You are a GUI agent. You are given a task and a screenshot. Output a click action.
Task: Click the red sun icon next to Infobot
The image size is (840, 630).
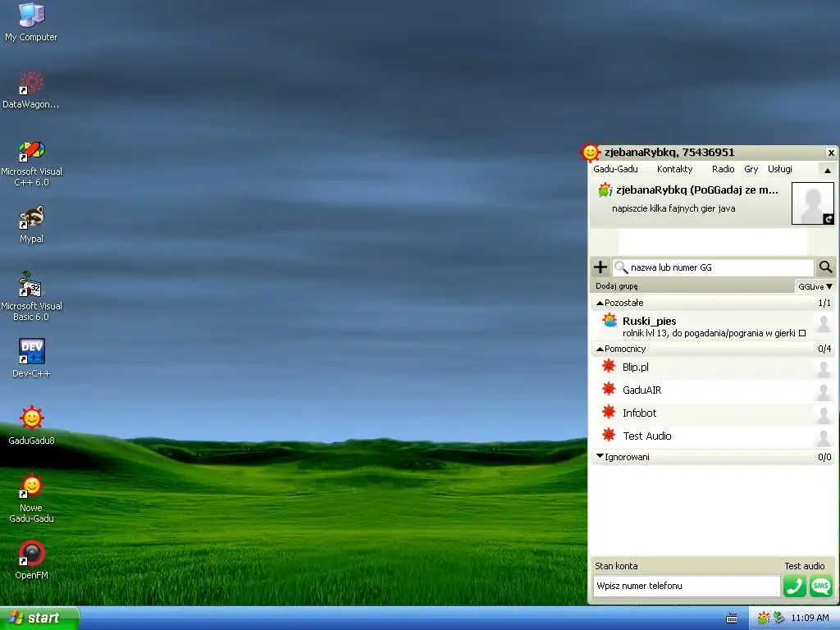tap(609, 413)
